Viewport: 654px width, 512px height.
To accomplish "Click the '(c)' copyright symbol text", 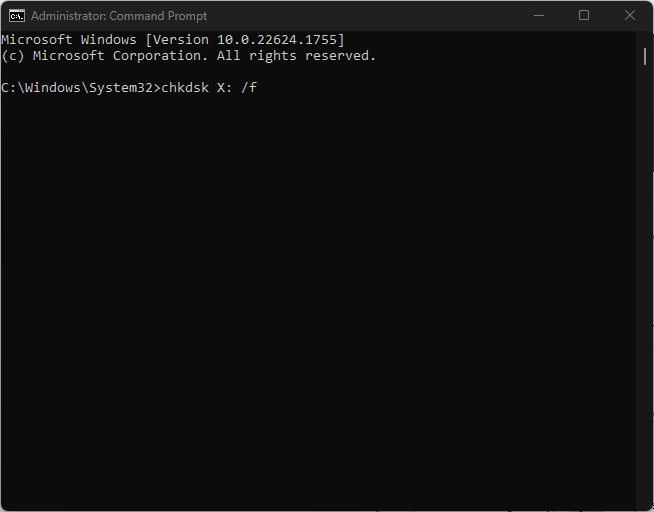I will tap(13, 56).
